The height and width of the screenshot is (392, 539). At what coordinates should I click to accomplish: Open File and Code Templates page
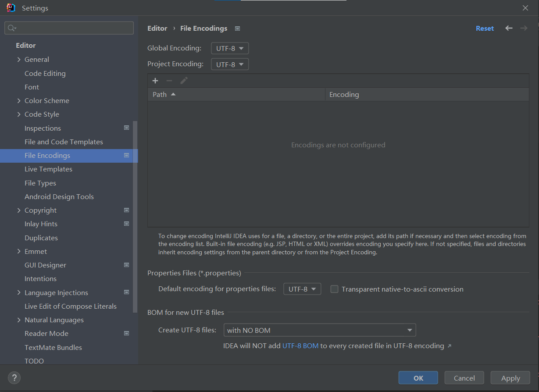(x=64, y=142)
